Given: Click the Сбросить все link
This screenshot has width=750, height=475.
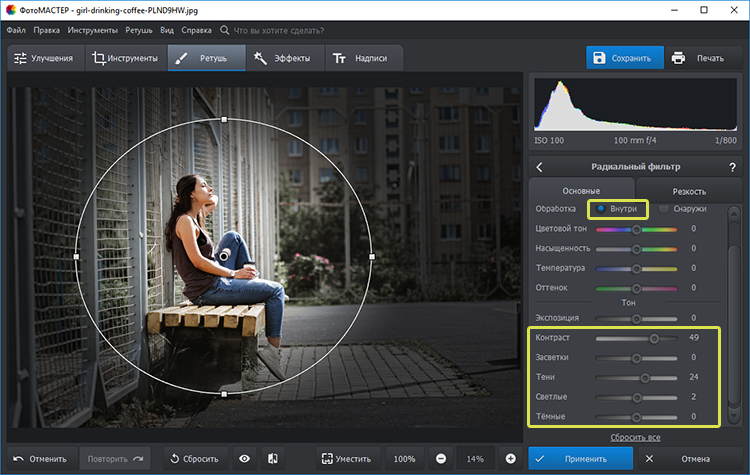Looking at the screenshot, I should point(635,438).
